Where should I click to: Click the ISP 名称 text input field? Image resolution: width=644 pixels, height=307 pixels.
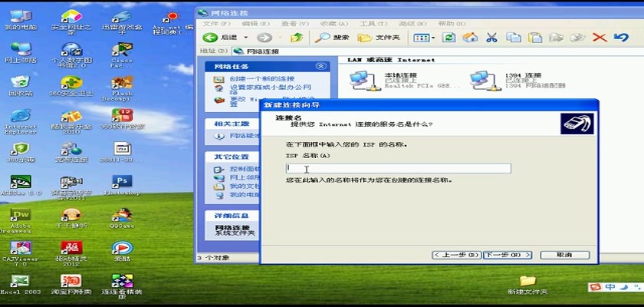pos(398,168)
